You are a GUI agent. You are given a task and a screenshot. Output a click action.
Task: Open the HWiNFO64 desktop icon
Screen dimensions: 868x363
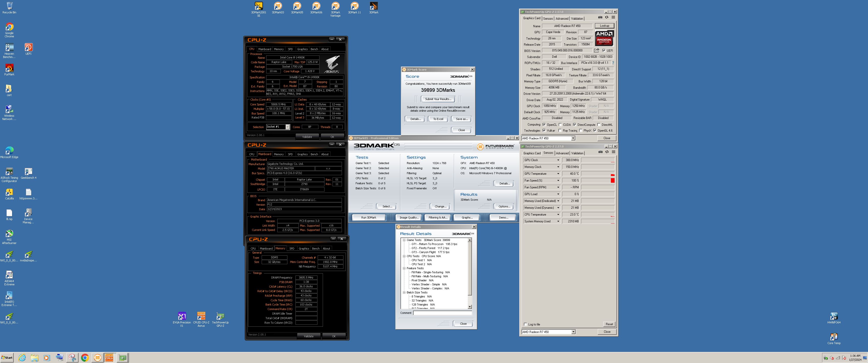834,318
